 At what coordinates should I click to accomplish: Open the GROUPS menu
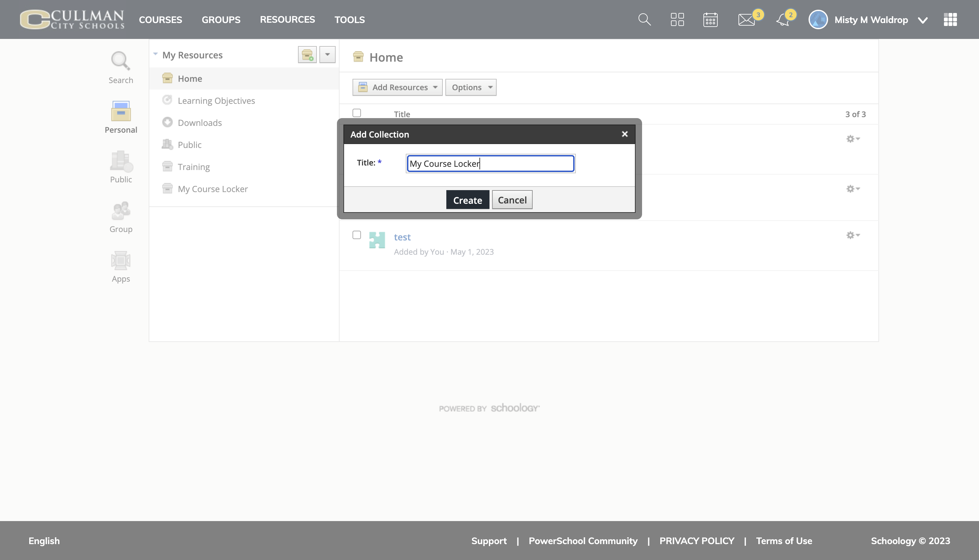pos(221,19)
